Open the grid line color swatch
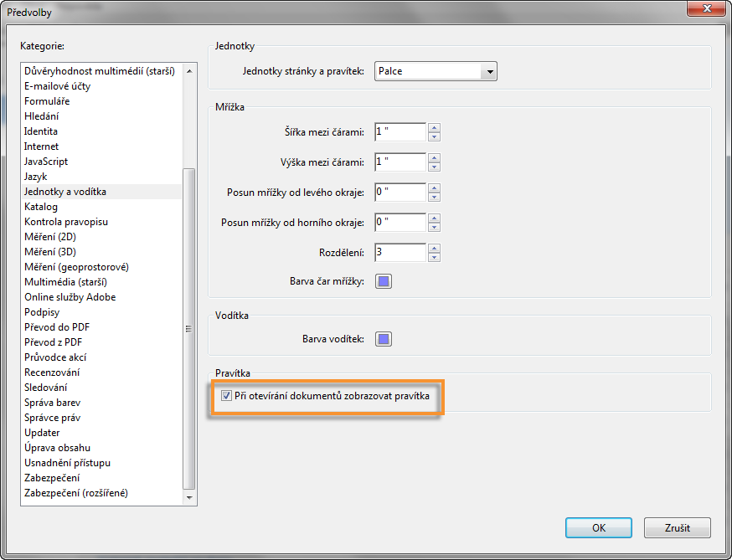 click(384, 281)
